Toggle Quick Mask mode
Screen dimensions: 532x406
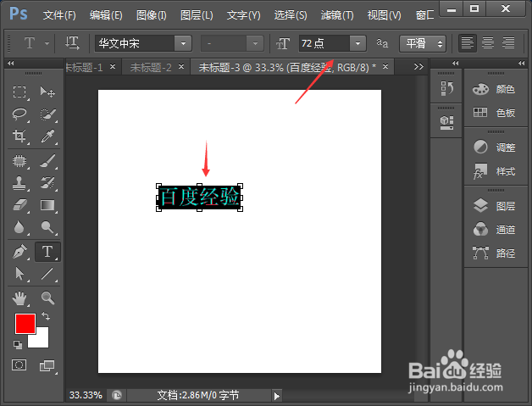tap(19, 365)
